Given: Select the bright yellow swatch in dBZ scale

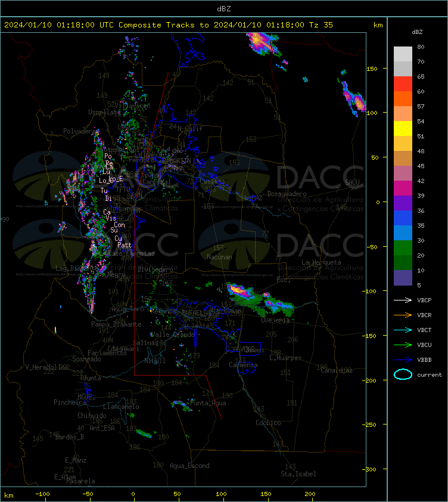Looking at the screenshot, I should pyautogui.click(x=403, y=128).
